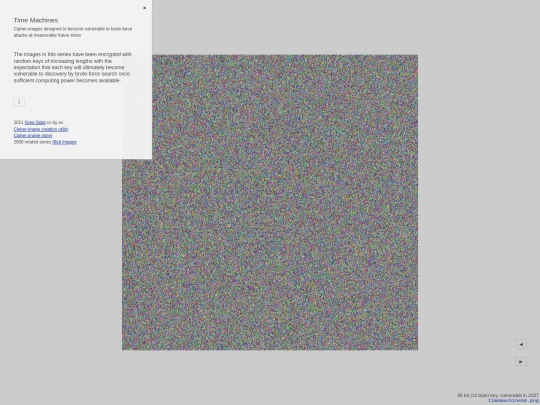
Task: Open the timemachine png file link
Action: [x=513, y=401]
